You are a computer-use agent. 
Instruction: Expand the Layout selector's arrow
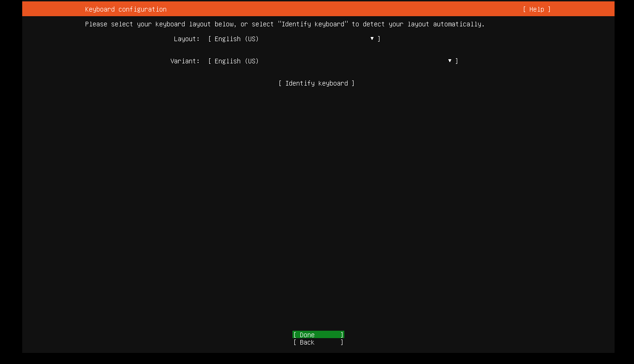coord(372,39)
